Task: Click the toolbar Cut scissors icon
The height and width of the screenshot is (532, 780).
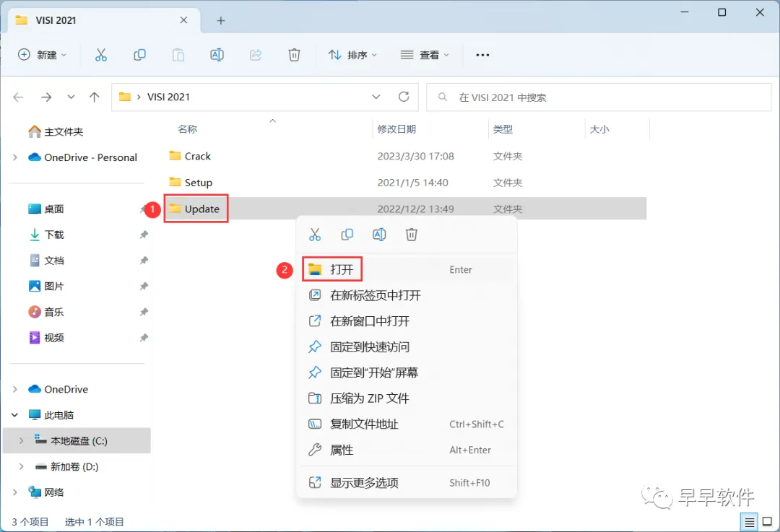Action: click(101, 55)
